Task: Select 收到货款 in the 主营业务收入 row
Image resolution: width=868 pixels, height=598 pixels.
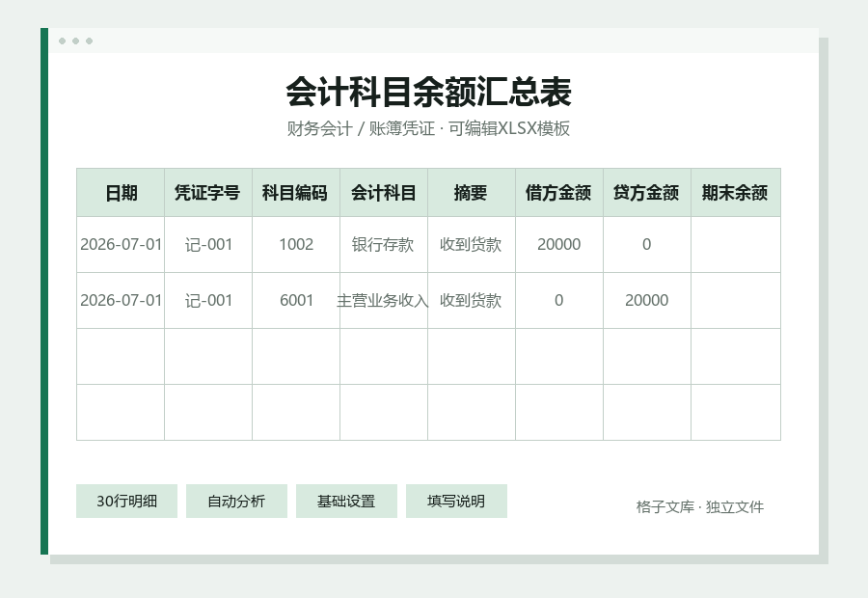Action: pyautogui.click(x=472, y=301)
